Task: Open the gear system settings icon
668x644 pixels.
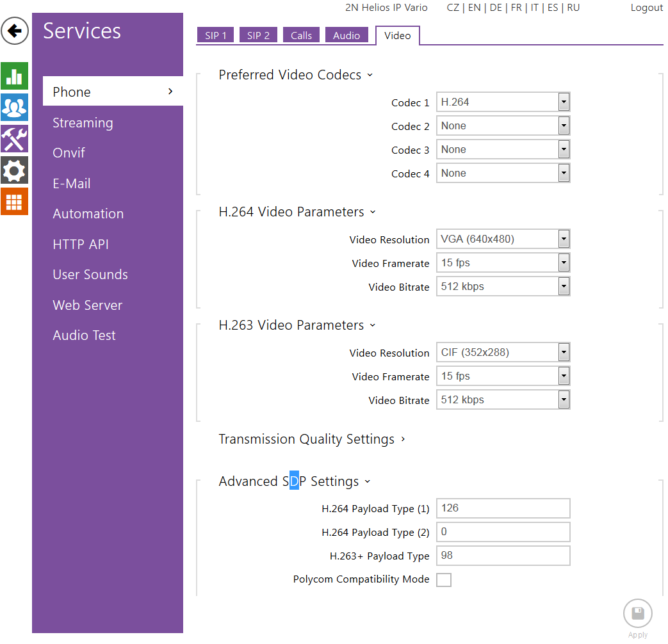Action: [x=14, y=170]
